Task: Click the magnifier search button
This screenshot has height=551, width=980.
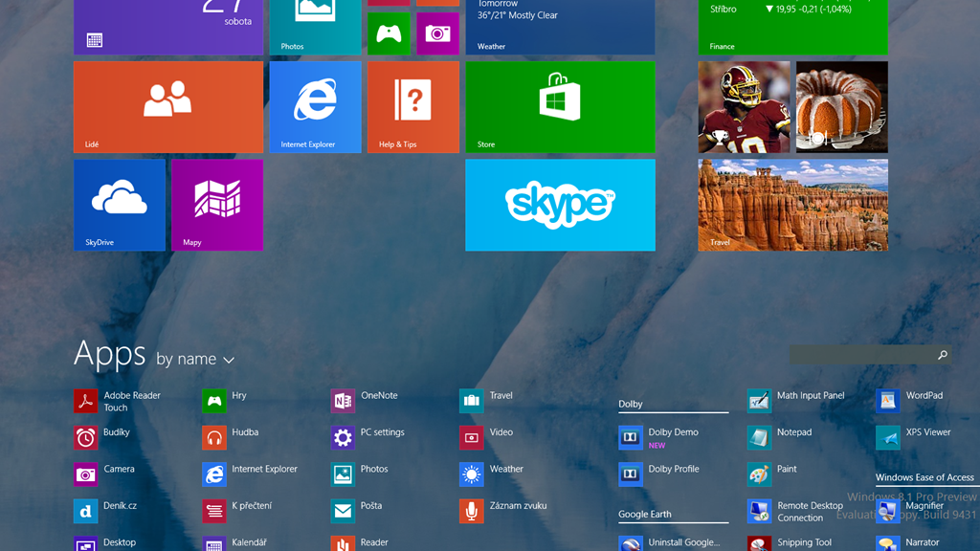Action: (942, 355)
